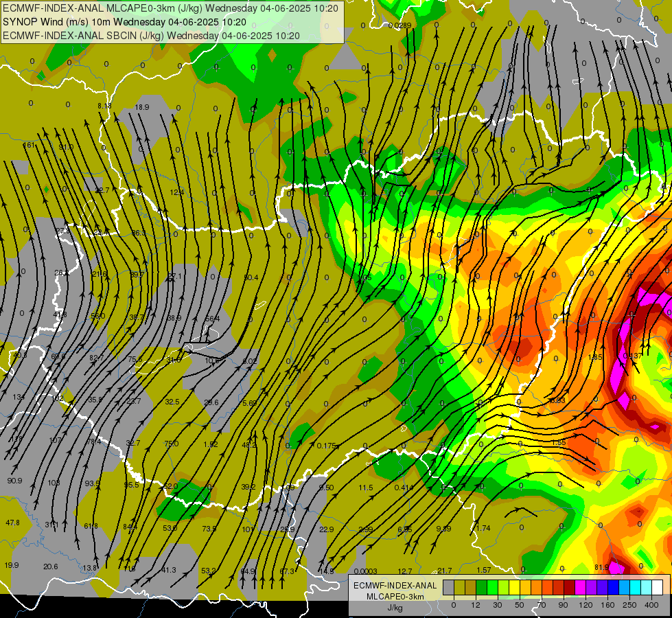Select the dark red legend swatch
Image resolution: width=672 pixels, height=618 pixels.
569,587
